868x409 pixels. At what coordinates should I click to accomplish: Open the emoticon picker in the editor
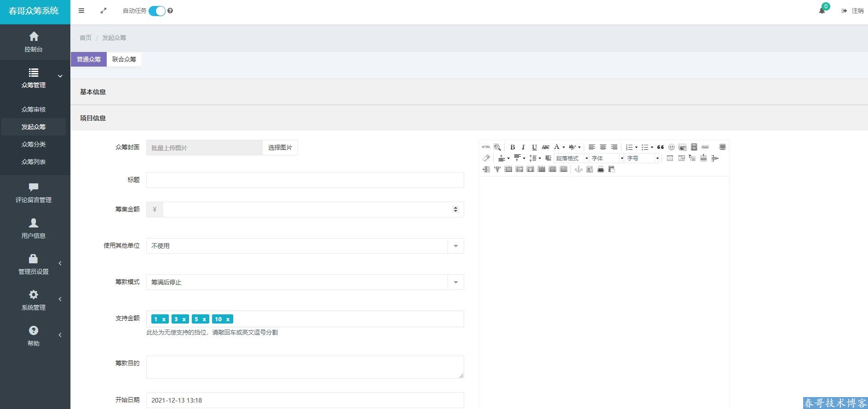(x=672, y=147)
